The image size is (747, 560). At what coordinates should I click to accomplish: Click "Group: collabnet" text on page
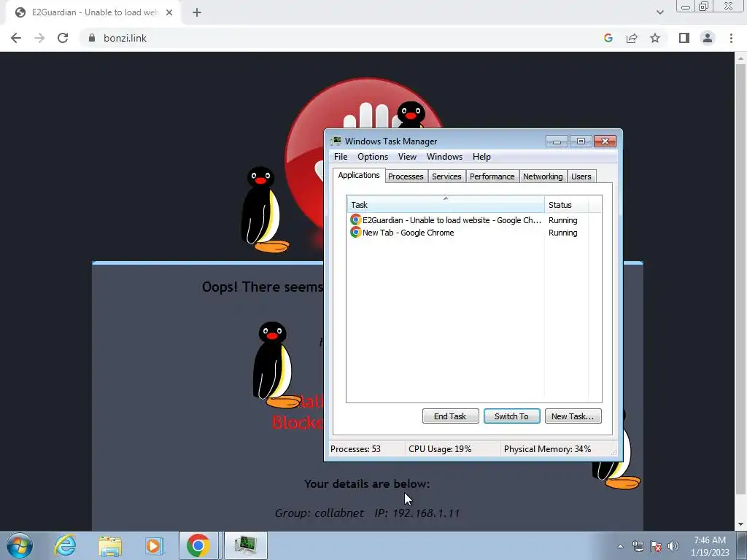coord(320,513)
